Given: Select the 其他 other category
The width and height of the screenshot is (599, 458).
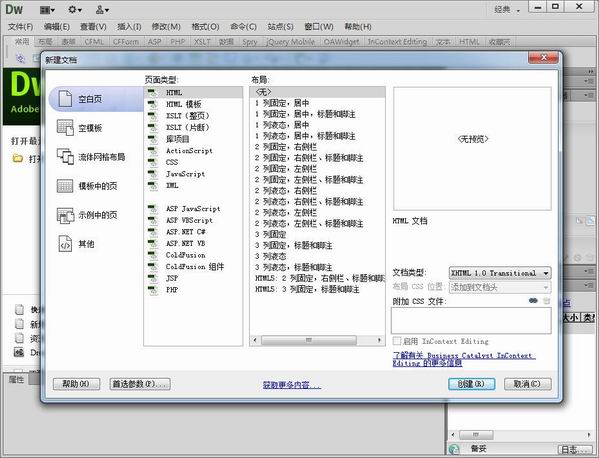Looking at the screenshot, I should click(x=76, y=244).
